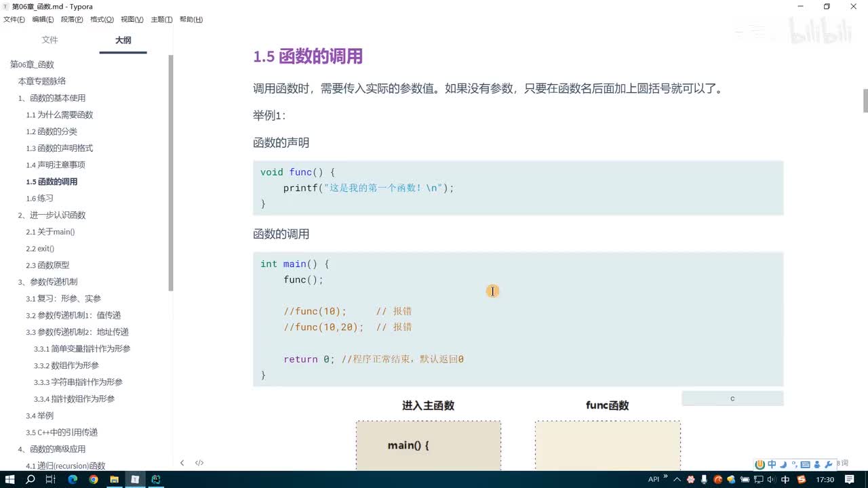Open outline entry 1.1 为什么需要函数
868x488 pixels.
click(x=60, y=115)
